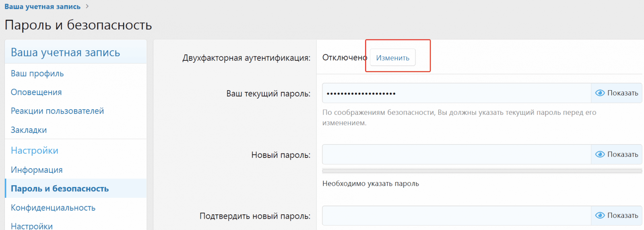Click the password strength meter bar
The image size is (644, 230).
click(482, 171)
